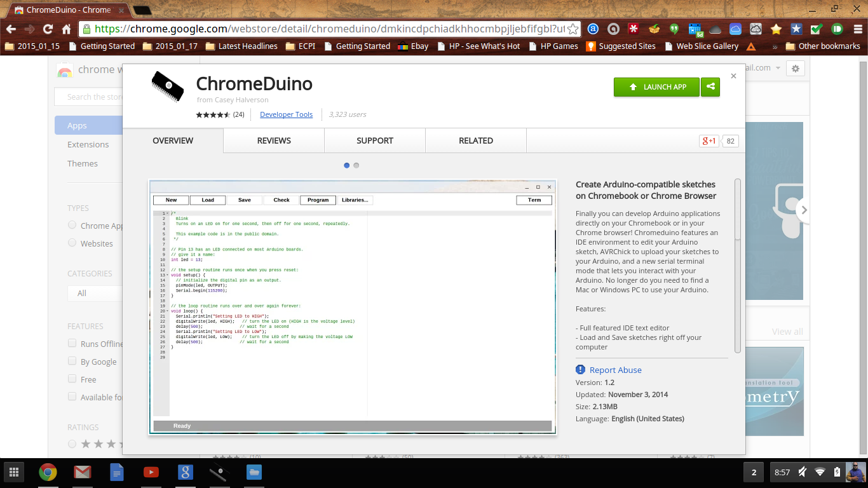868x488 pixels.
Task: Open the green Pushbullet extension icon
Action: [837, 29]
